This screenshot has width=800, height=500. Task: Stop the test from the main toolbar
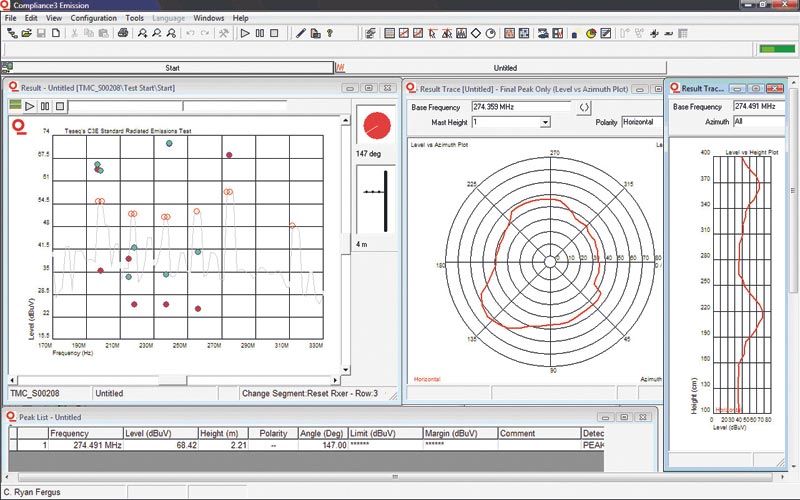point(274,34)
